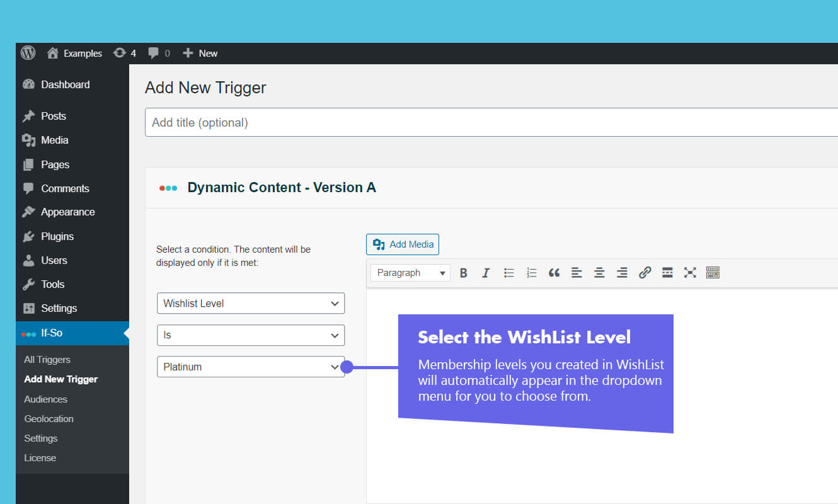The image size is (838, 504).
Task: Click the Add New Trigger page heading
Action: click(x=205, y=88)
